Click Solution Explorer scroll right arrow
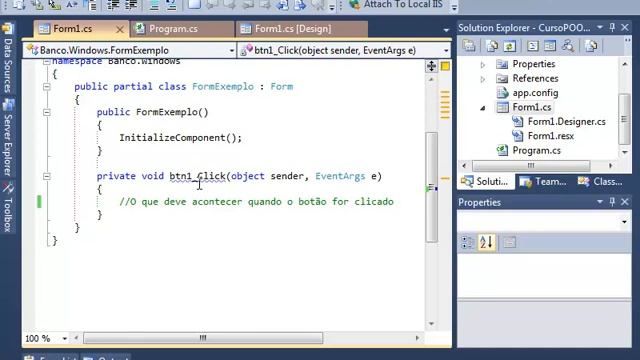 coord(611,166)
